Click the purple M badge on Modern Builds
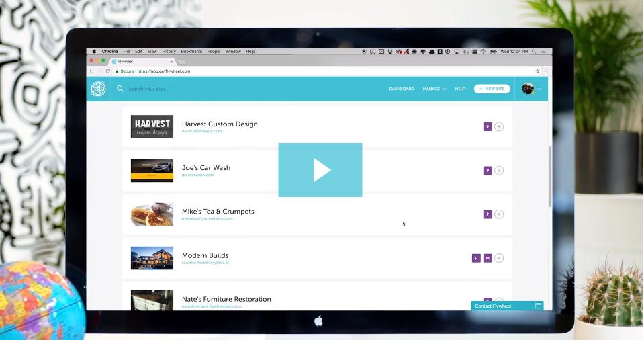The image size is (644, 340). point(488,258)
